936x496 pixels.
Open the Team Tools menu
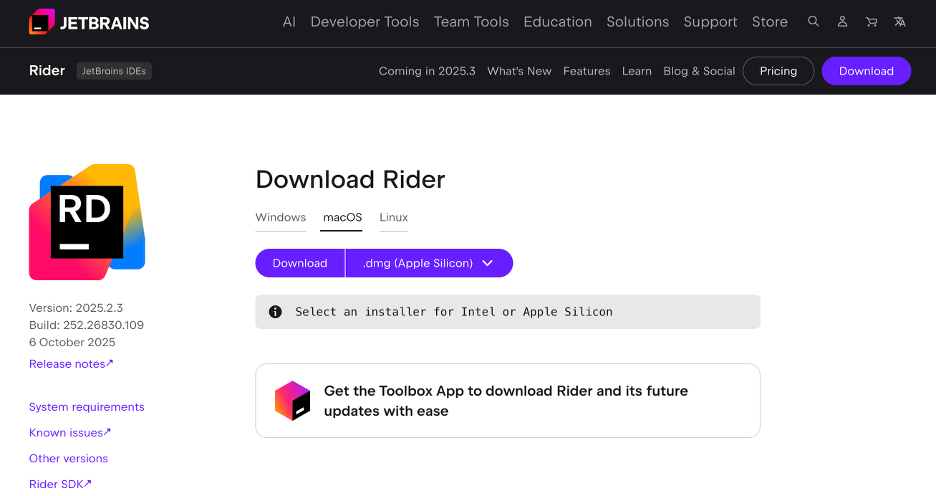click(x=471, y=22)
